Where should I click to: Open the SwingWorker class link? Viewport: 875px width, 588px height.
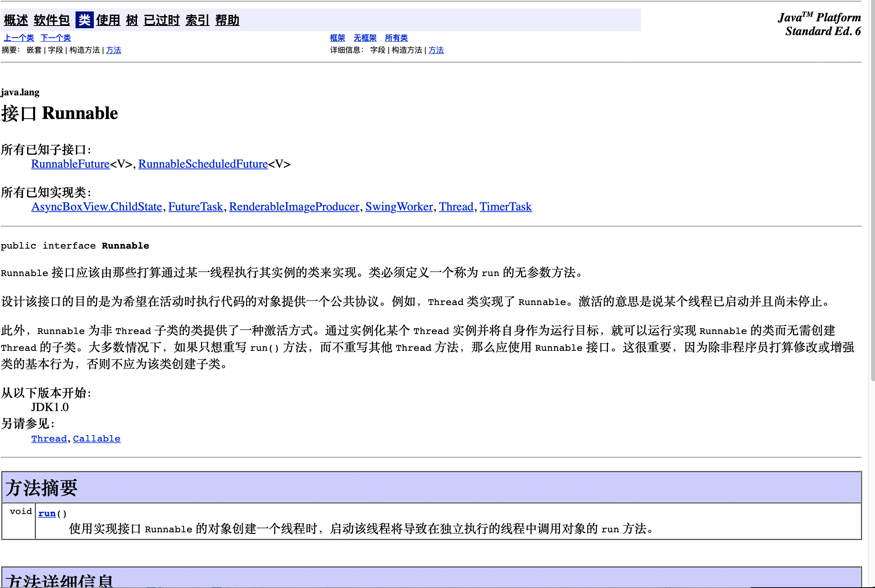pyautogui.click(x=399, y=207)
